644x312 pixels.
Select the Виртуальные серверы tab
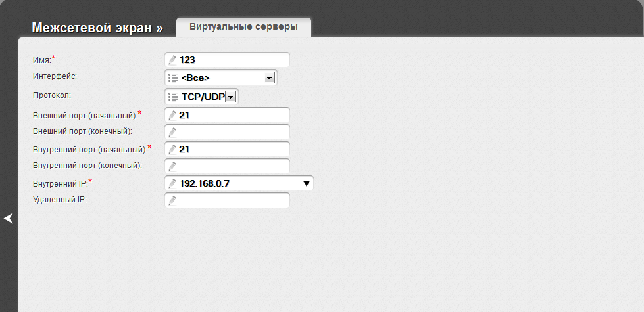[243, 27]
